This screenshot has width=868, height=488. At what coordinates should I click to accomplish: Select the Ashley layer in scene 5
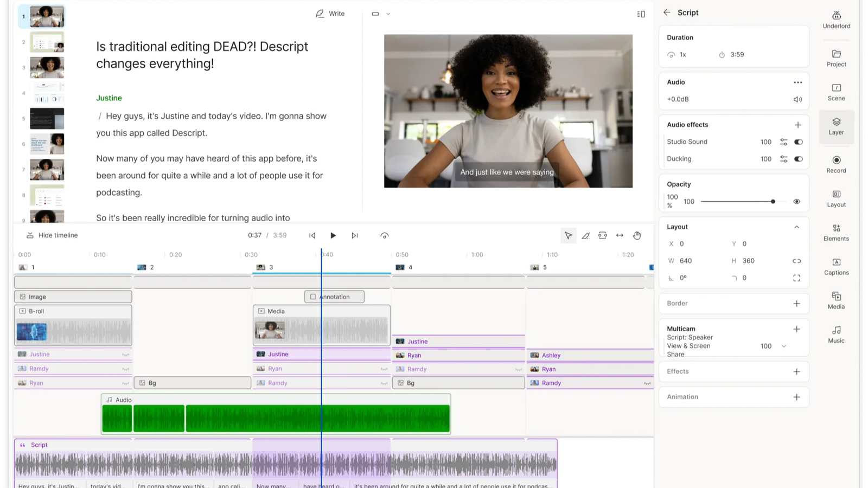click(x=590, y=355)
